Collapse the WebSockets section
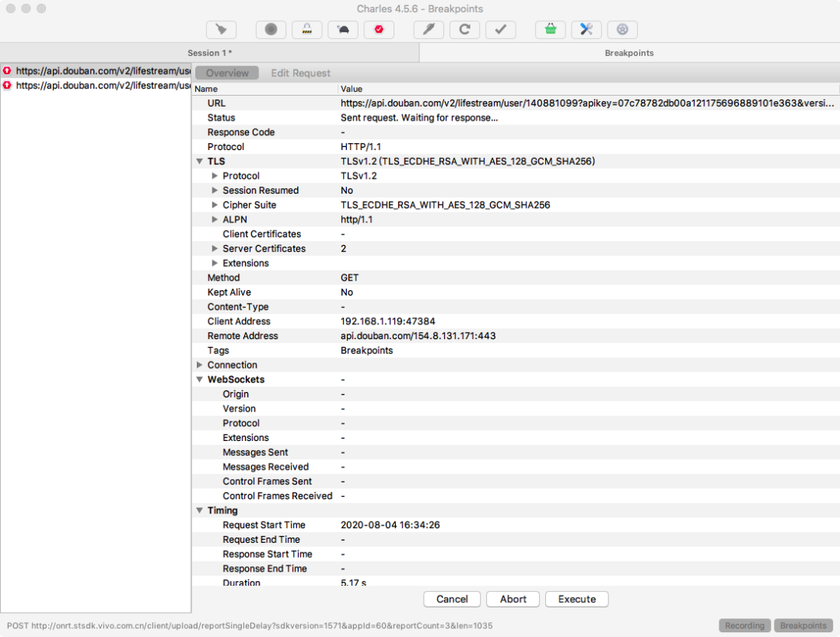 [x=199, y=380]
